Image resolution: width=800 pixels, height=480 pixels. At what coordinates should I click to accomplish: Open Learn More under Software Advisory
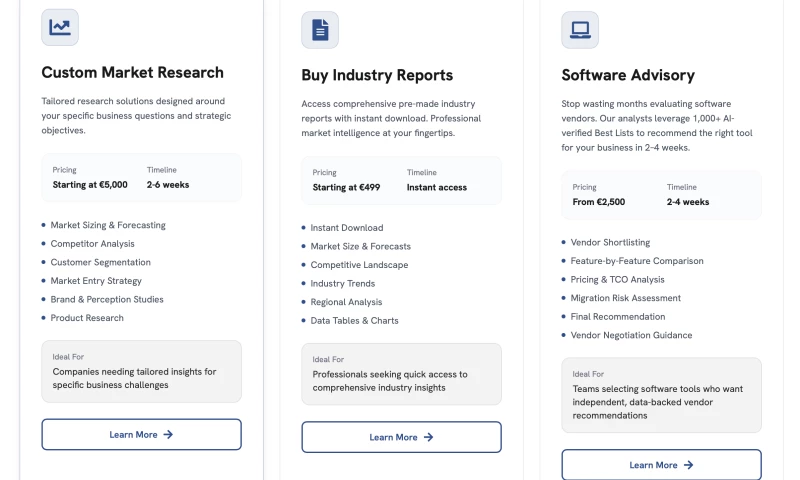click(662, 465)
